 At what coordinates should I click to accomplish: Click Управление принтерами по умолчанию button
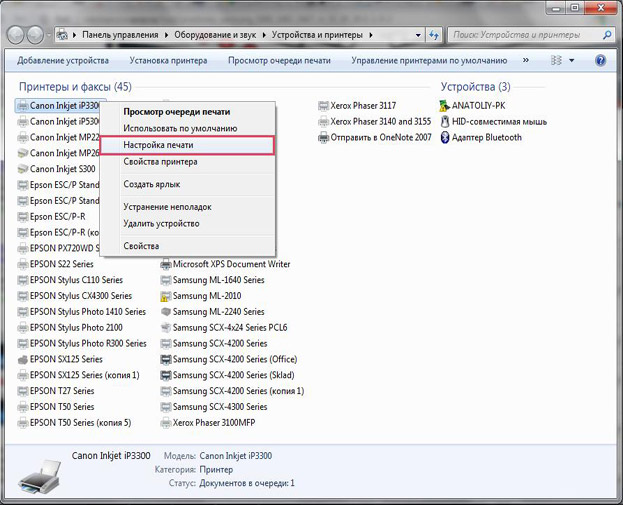[x=429, y=60]
